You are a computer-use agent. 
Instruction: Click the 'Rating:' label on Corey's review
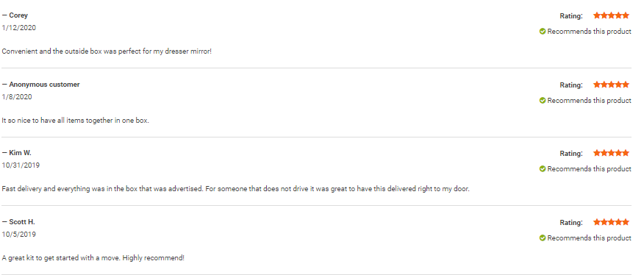tap(571, 16)
